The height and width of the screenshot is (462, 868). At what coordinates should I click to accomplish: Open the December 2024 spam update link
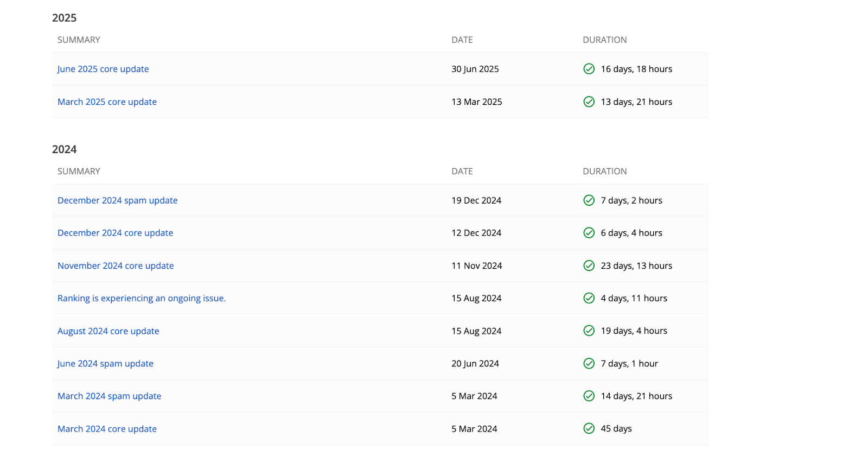pos(117,200)
